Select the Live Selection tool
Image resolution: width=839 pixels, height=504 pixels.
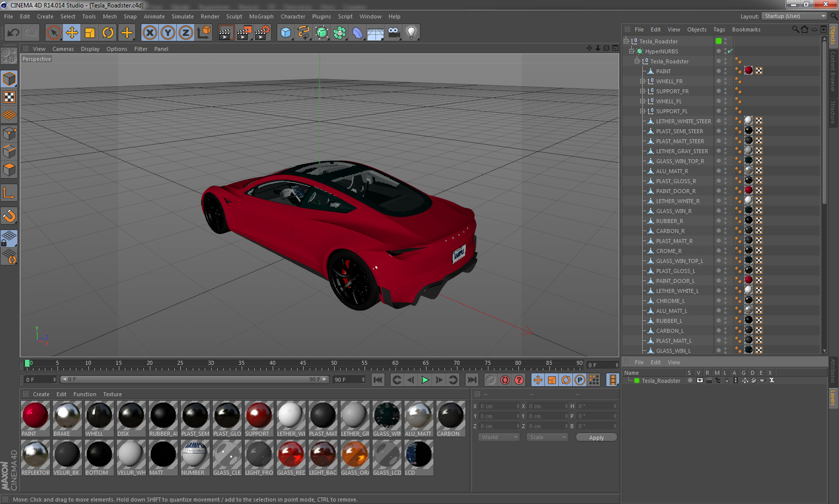point(53,33)
